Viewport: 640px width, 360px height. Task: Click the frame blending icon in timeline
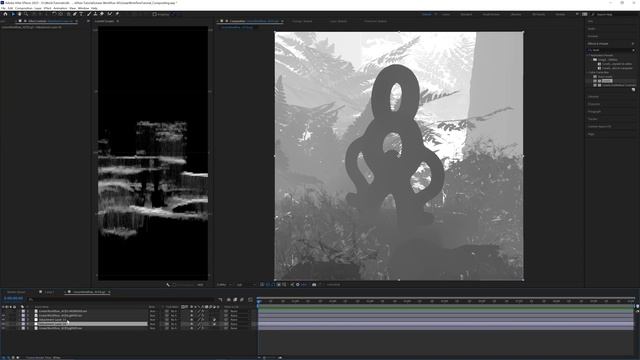235,300
